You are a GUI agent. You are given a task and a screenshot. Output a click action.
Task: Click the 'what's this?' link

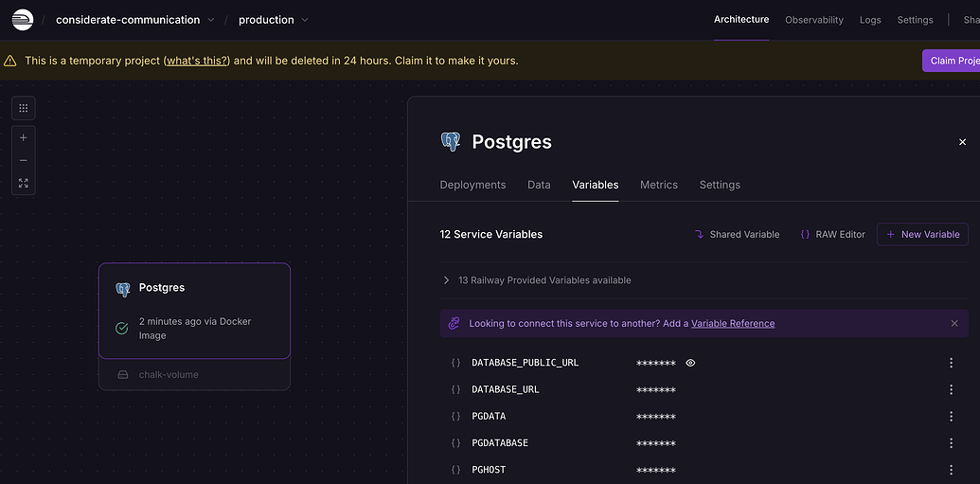point(197,61)
